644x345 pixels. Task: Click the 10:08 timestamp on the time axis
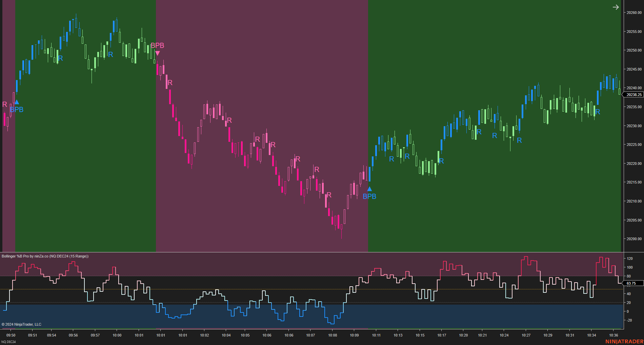[333, 335]
